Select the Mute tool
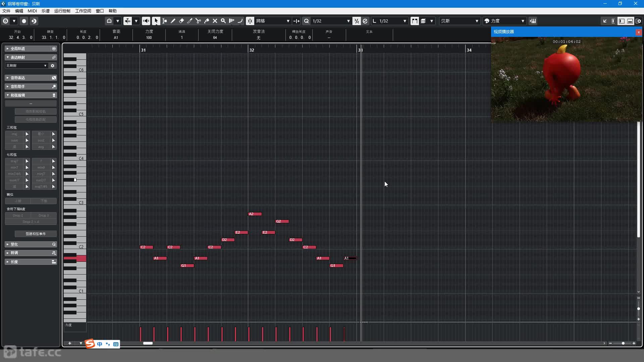Image resolution: width=644 pixels, height=362 pixels. tap(215, 21)
